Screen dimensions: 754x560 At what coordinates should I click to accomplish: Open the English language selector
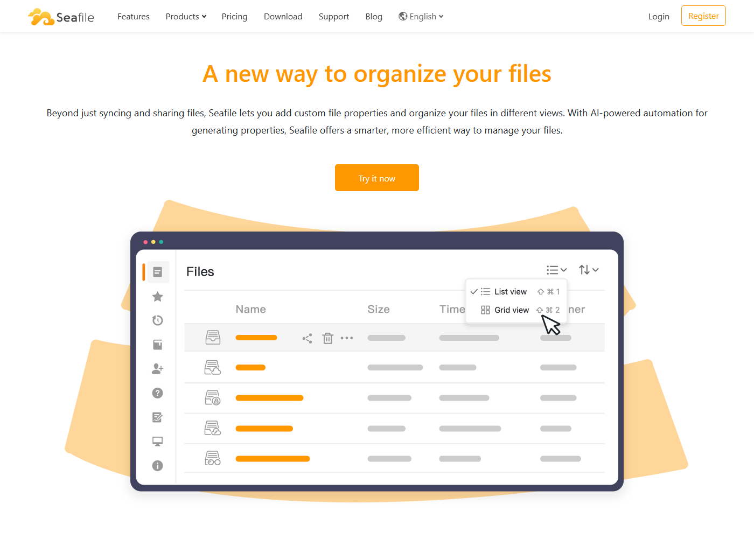click(421, 17)
